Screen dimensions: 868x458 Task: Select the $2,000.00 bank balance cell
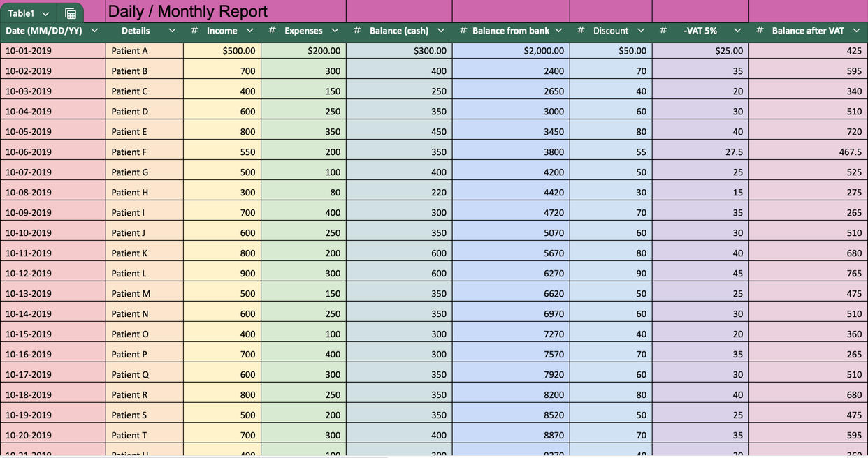click(511, 51)
